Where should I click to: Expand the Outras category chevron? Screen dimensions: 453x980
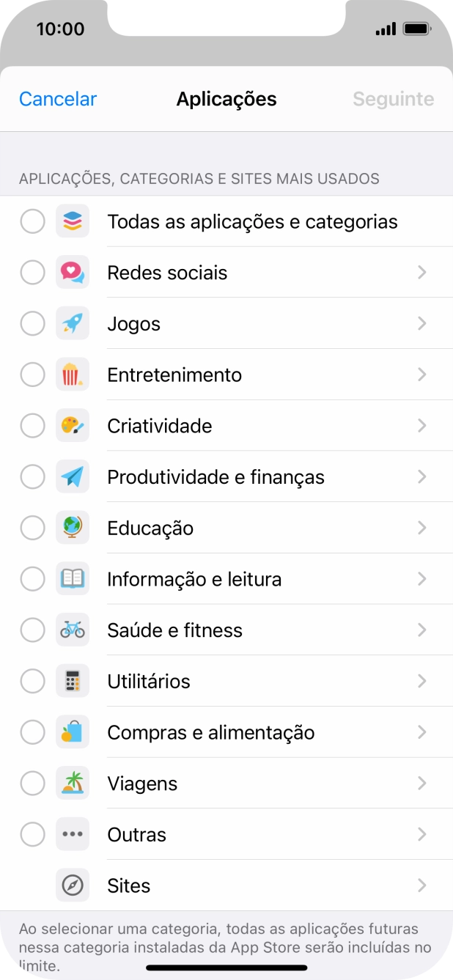tap(422, 834)
